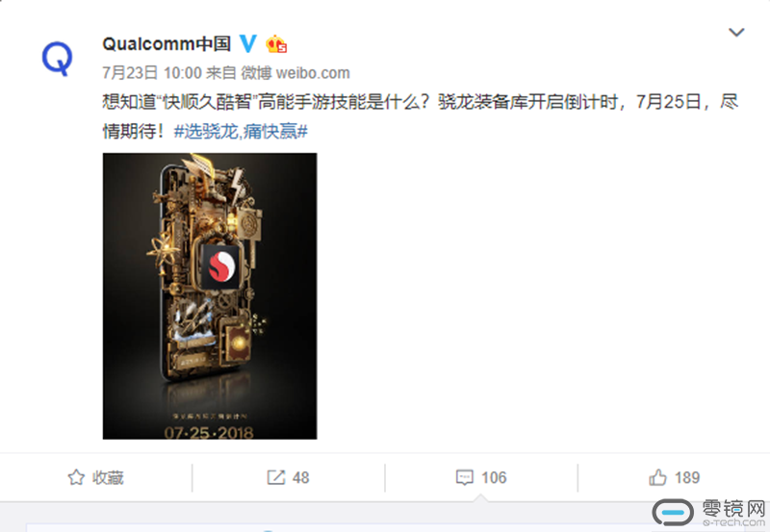Open the Qualcomm中国 account name link
770x532 pixels.
click(167, 43)
